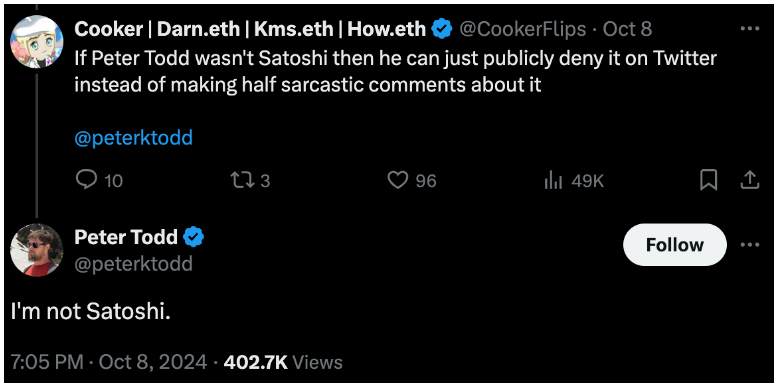This screenshot has width=778, height=387.
Task: Click the Peter Todd display name
Action: pos(126,237)
